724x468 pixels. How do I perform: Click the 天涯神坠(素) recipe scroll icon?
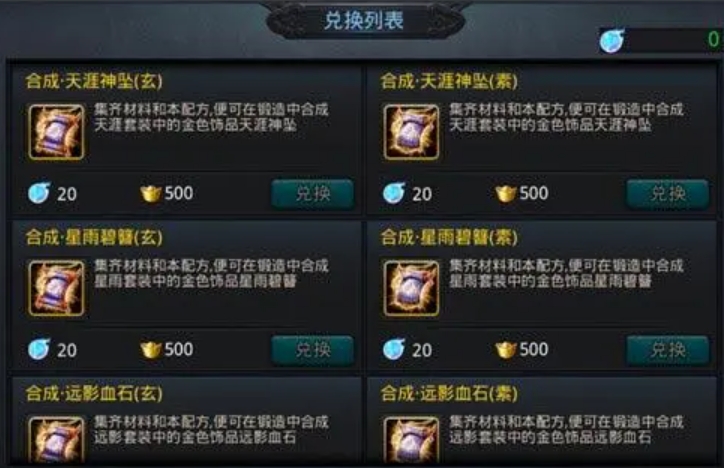411,132
